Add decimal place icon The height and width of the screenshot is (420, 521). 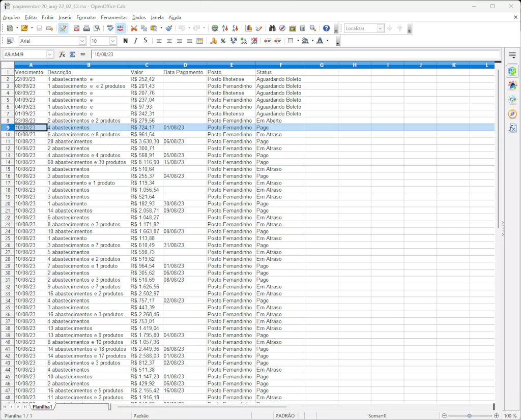point(244,41)
